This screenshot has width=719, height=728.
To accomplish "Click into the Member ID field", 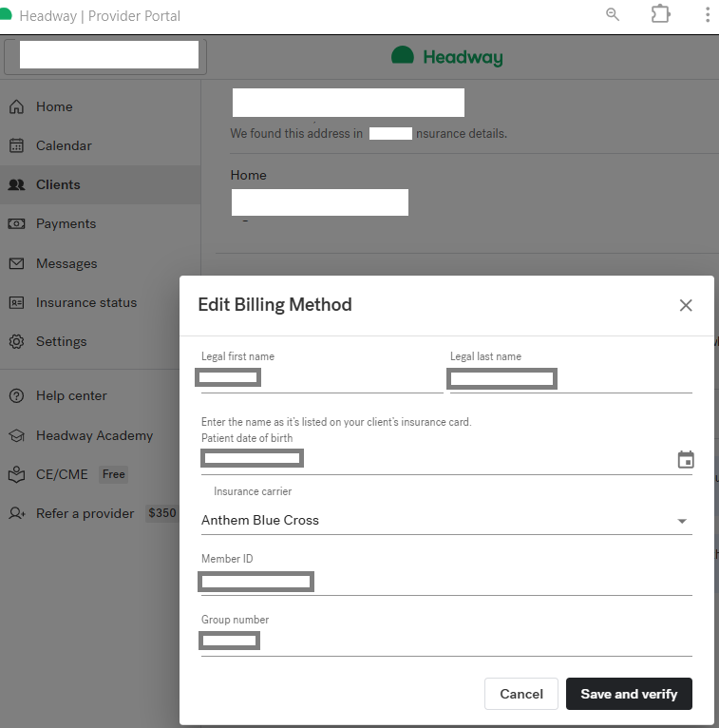I will tap(446, 582).
